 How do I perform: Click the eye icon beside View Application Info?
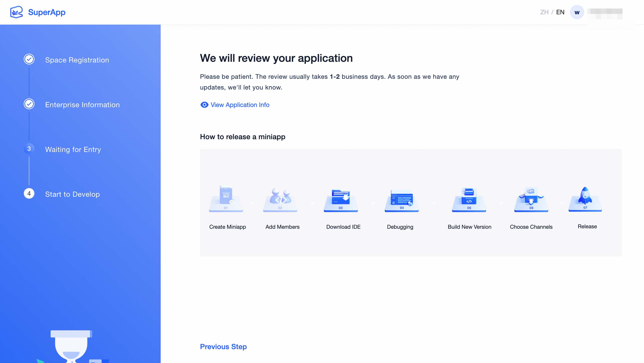(204, 105)
